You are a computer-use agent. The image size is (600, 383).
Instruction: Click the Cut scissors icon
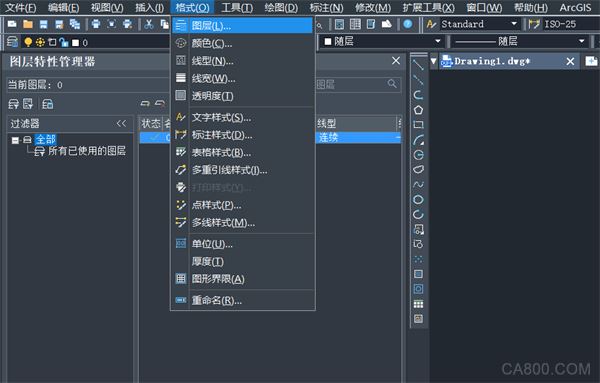tap(149, 24)
